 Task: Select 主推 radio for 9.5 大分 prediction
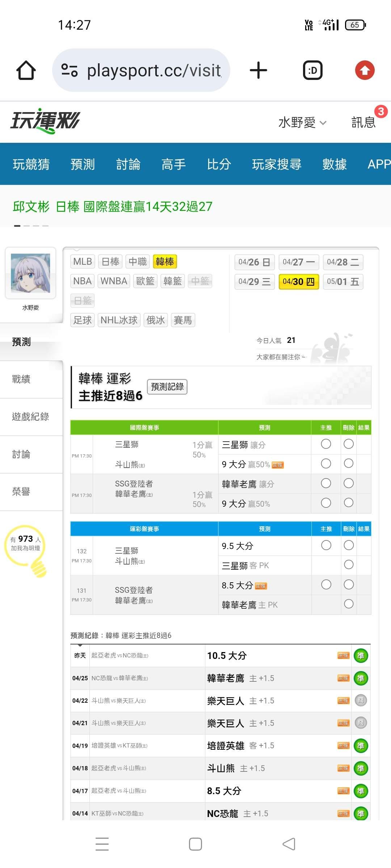click(326, 545)
